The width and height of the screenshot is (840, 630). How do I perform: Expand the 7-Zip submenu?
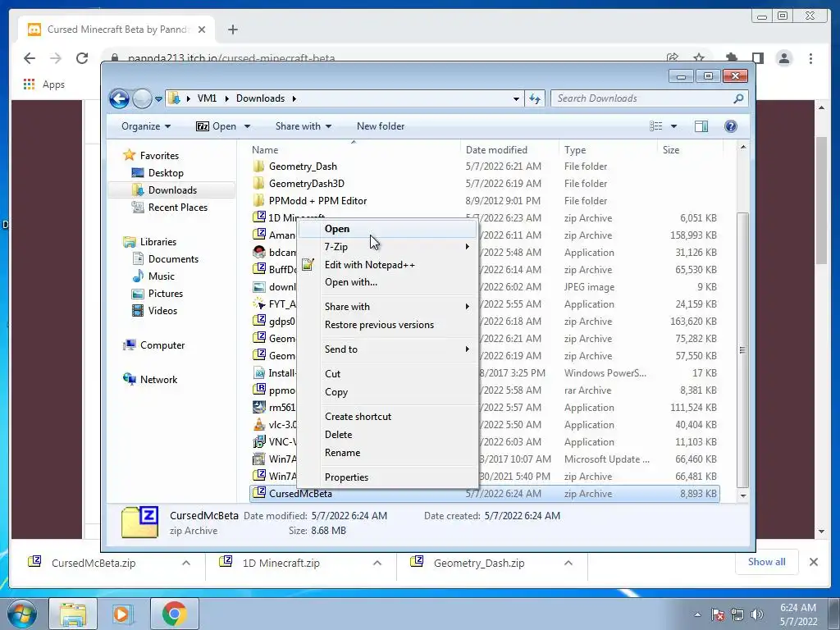387,247
